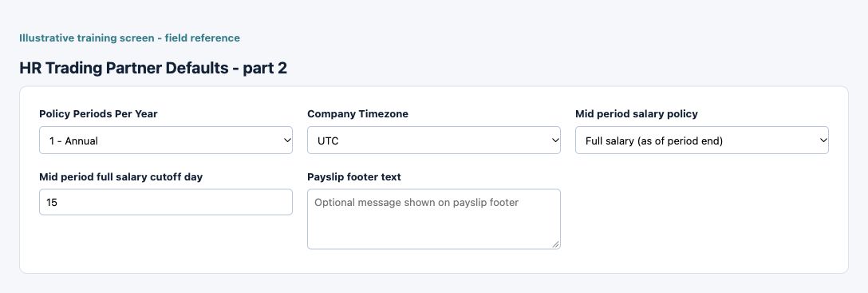Open the Company Timezone dropdown
Viewport: 868px width, 293px height.
(x=433, y=141)
